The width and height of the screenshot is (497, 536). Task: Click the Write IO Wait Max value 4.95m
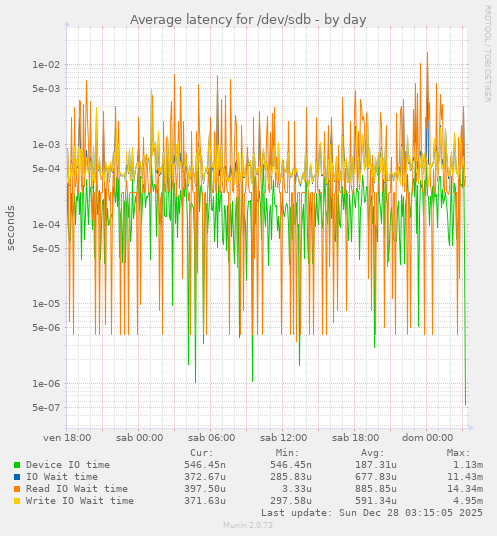[468, 501]
